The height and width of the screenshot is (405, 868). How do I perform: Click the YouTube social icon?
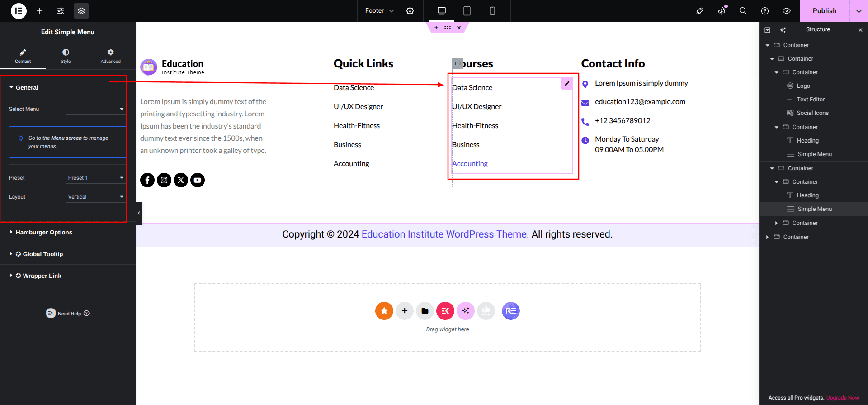click(x=198, y=180)
